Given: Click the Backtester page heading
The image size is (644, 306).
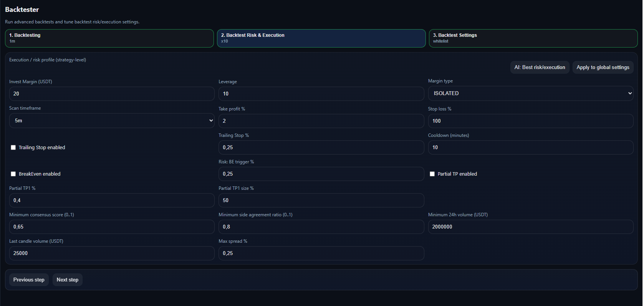Looking at the screenshot, I should (x=22, y=10).
